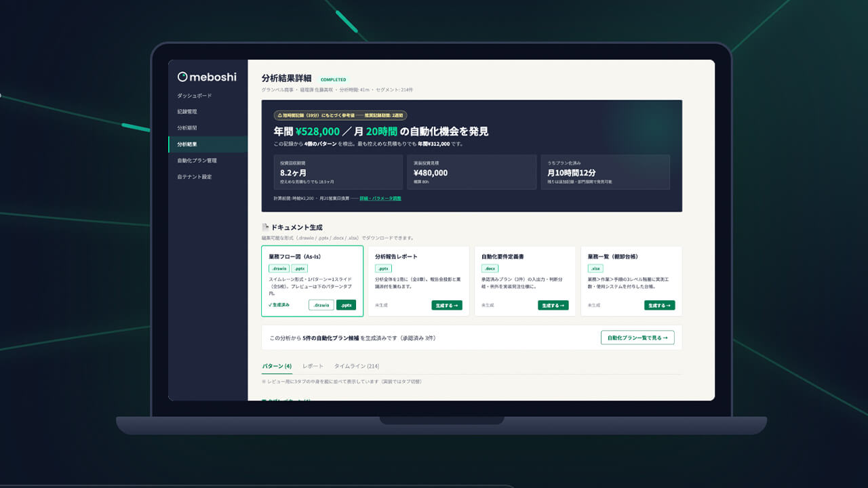
Task: Click 未生成 status in the 分析報告レポート card
Action: [382, 306]
